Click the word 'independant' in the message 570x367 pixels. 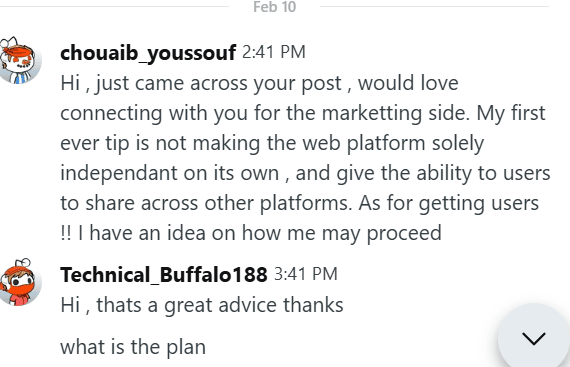119,173
